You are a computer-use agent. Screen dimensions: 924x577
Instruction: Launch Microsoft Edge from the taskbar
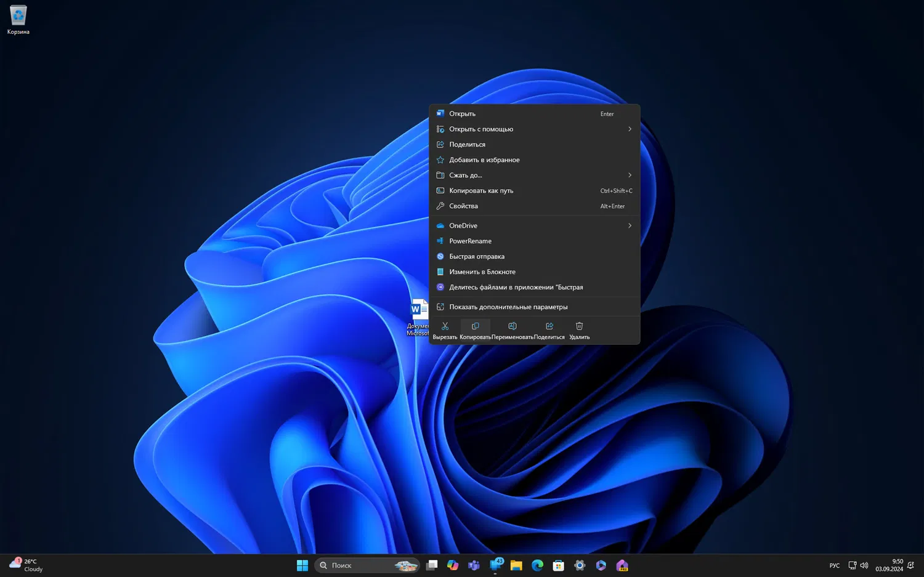[x=537, y=565]
